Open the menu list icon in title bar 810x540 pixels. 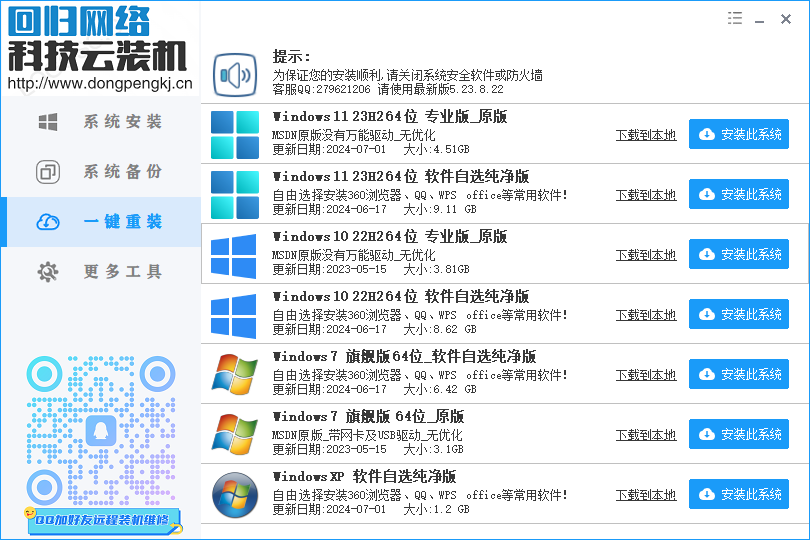[735, 19]
